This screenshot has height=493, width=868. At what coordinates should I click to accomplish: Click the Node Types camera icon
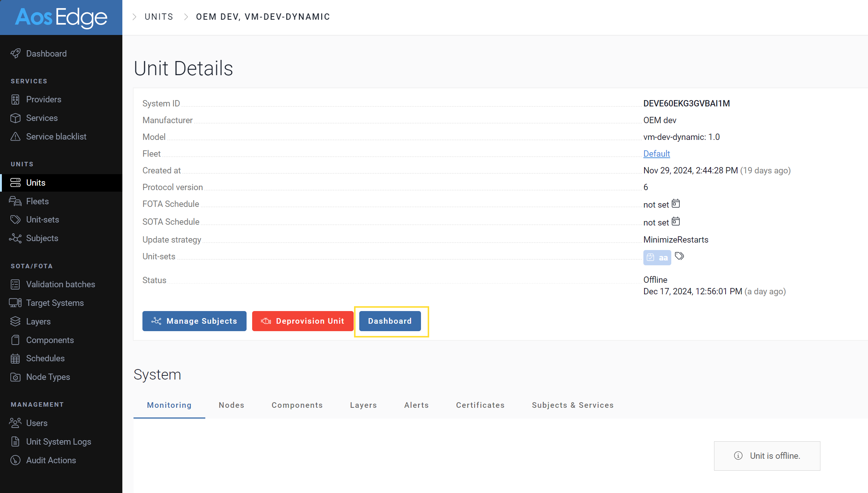pyautogui.click(x=15, y=377)
